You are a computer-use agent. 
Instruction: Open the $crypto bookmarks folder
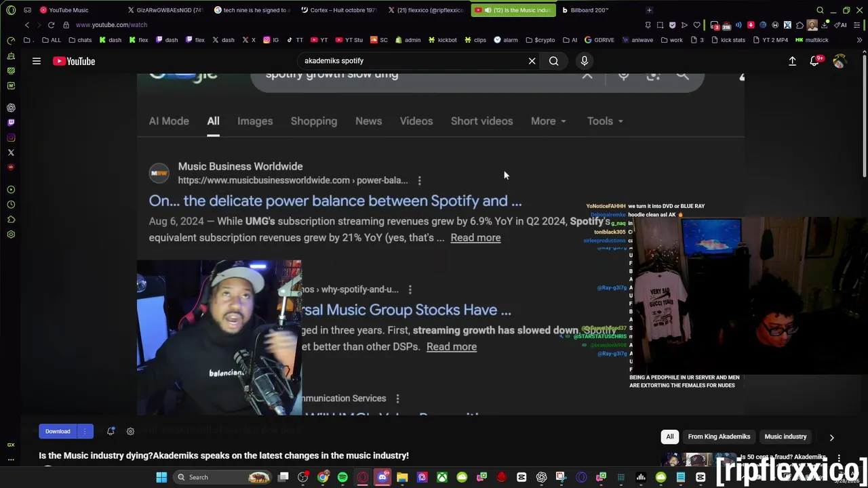pyautogui.click(x=540, y=40)
